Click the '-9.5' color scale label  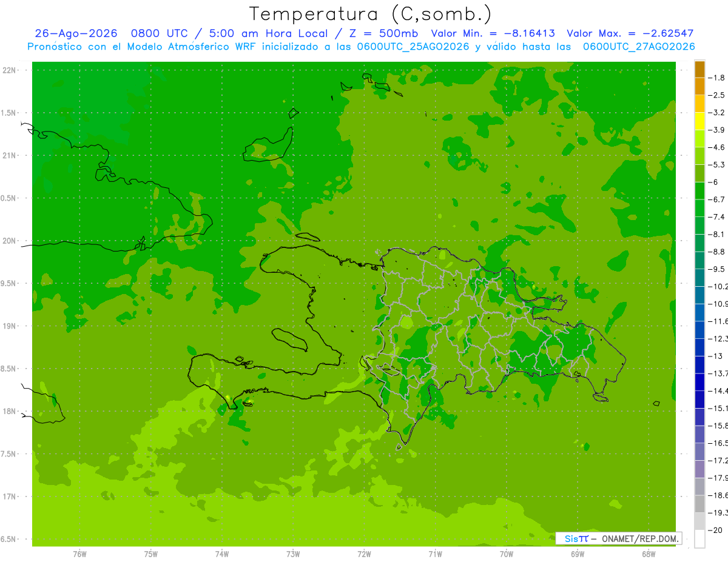click(x=716, y=269)
